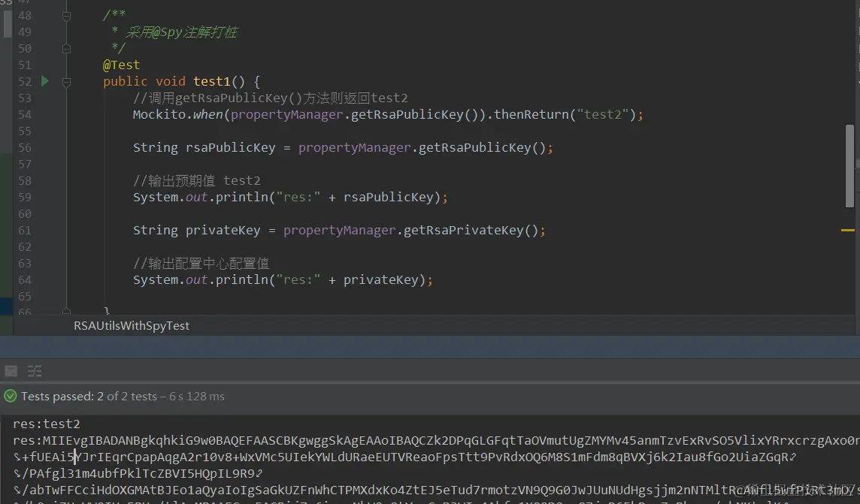Click line number 55 in the gutter

tap(25, 131)
